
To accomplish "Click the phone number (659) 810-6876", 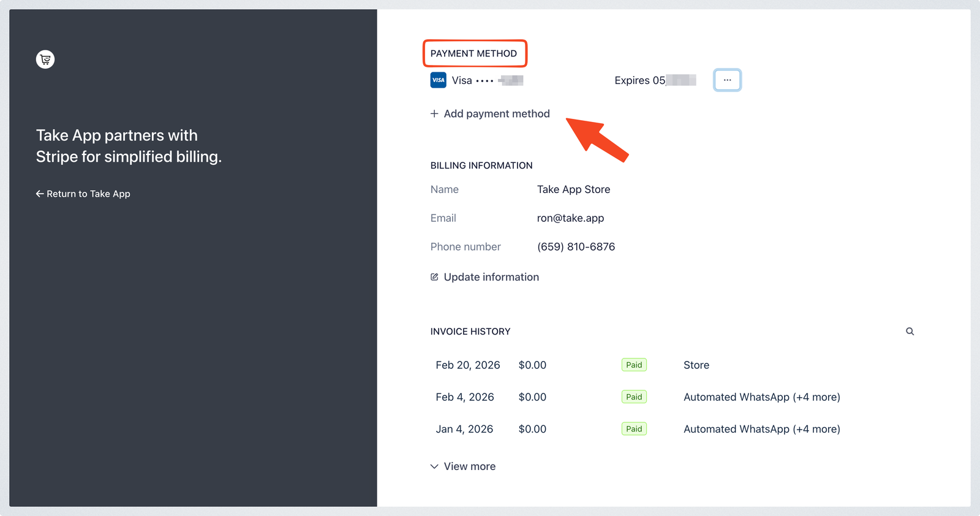I will (576, 247).
